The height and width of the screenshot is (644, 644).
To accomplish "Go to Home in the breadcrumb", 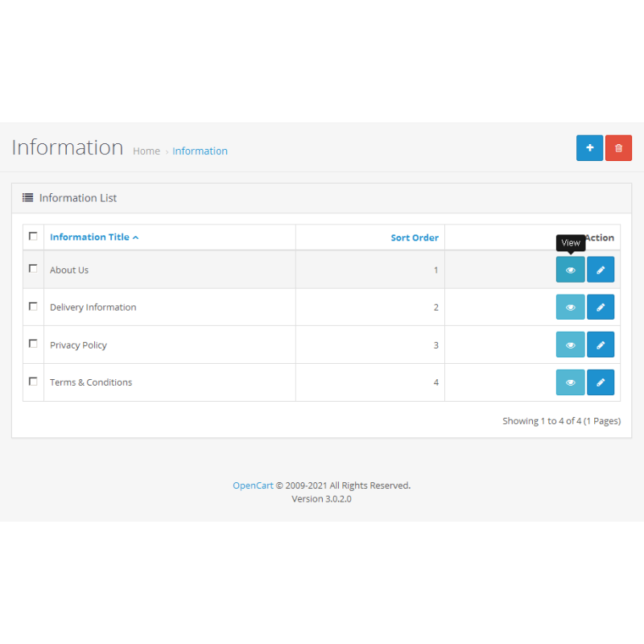I will tap(146, 151).
